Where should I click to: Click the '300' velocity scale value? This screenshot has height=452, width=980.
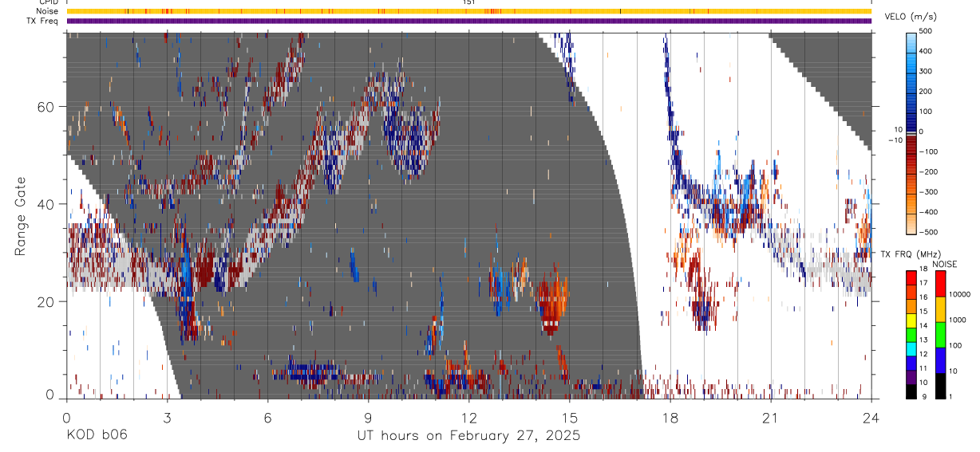[x=926, y=71]
